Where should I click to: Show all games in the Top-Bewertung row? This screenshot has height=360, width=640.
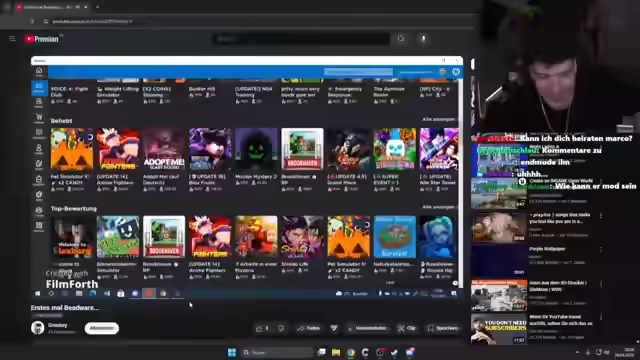click(438, 207)
